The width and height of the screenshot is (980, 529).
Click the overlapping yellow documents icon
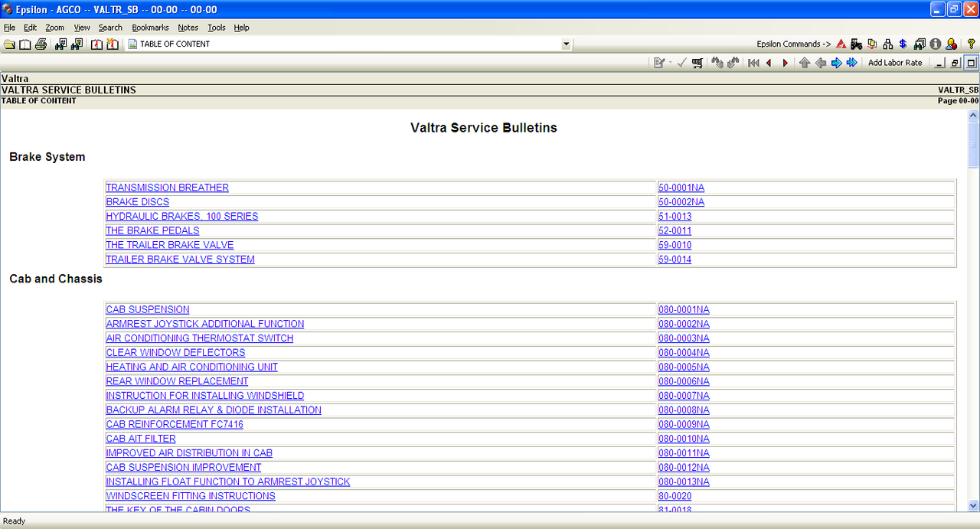(x=872, y=44)
